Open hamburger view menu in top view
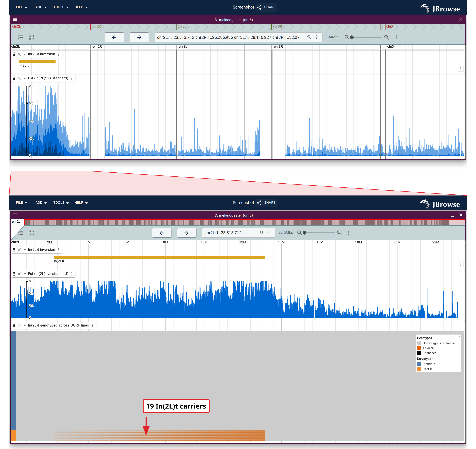The height and width of the screenshot is (449, 476). 15,19
